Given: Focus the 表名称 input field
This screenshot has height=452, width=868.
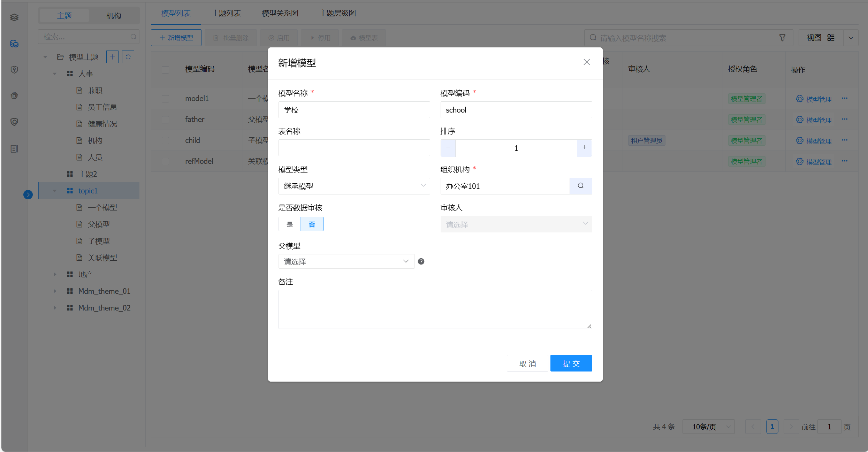Looking at the screenshot, I should click(x=354, y=148).
